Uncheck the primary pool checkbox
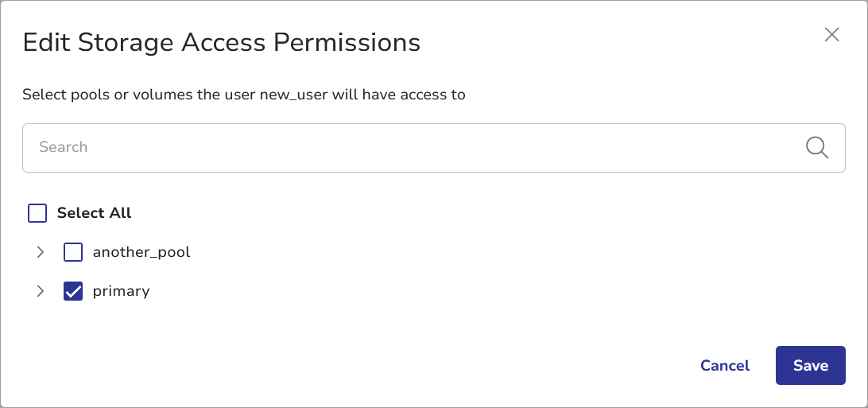868x408 pixels. coord(73,291)
